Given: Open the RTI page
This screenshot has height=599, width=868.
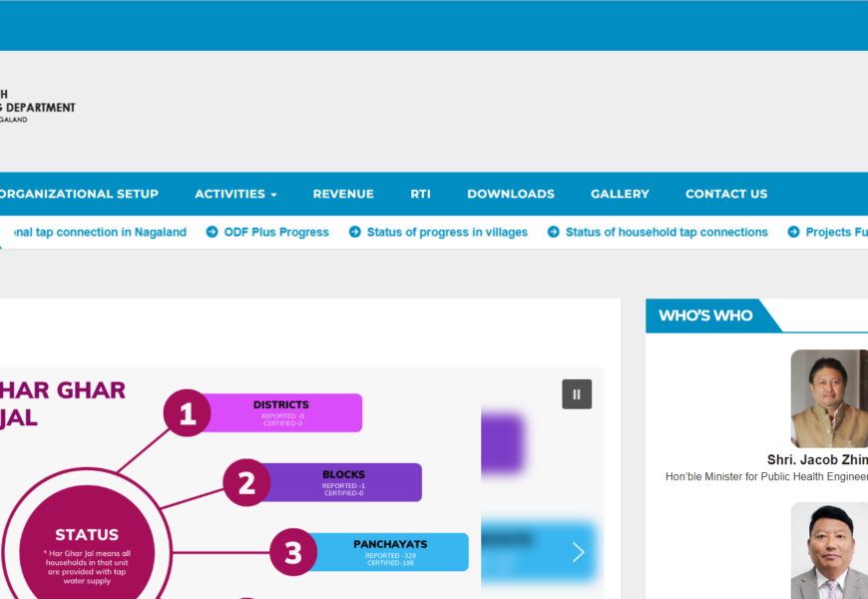Looking at the screenshot, I should (420, 194).
